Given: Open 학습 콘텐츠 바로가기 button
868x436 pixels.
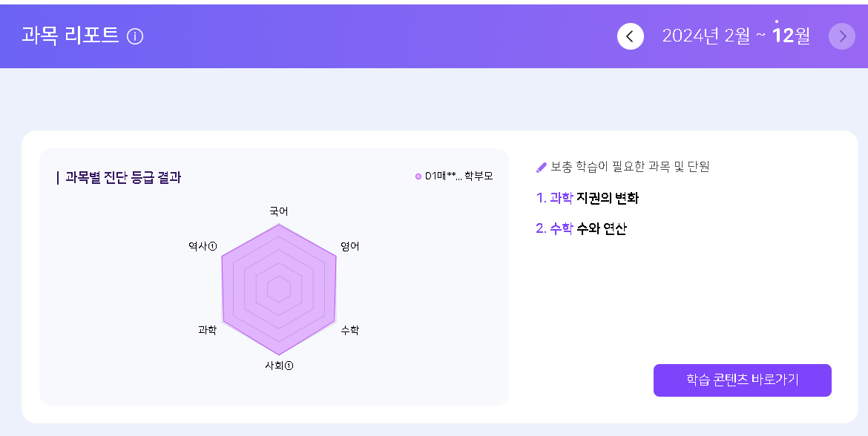Looking at the screenshot, I should 742,380.
